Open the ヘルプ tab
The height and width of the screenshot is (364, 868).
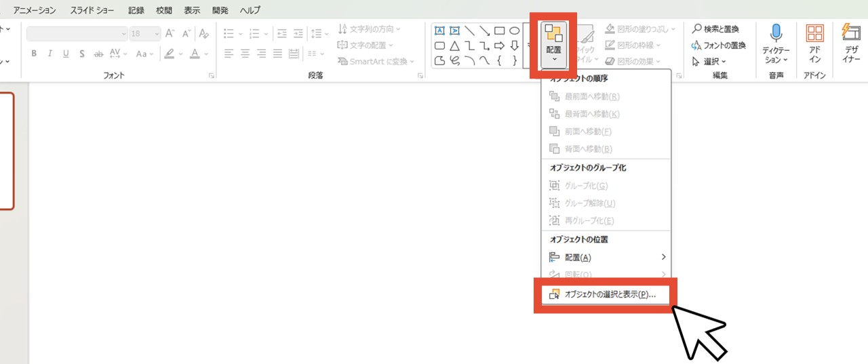(250, 10)
